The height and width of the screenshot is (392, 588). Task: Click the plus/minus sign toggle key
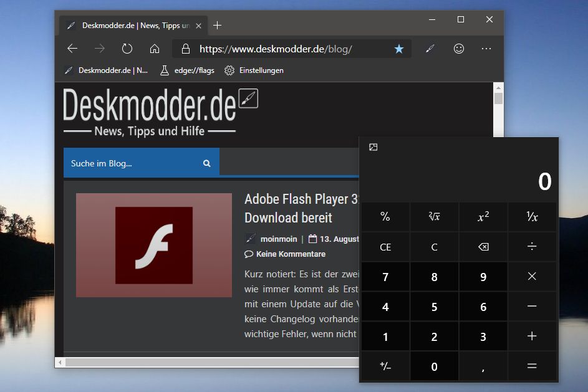click(x=385, y=366)
